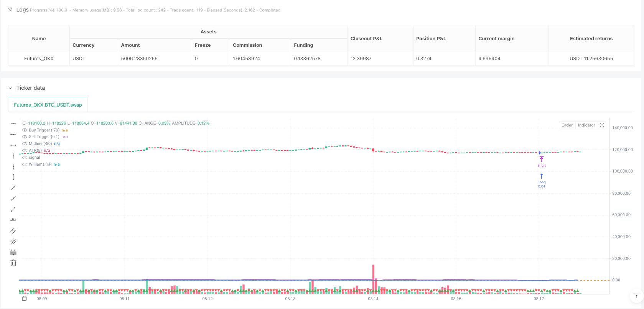
Task: Select the topmost horizontal straight line tool
Action: 13,123
